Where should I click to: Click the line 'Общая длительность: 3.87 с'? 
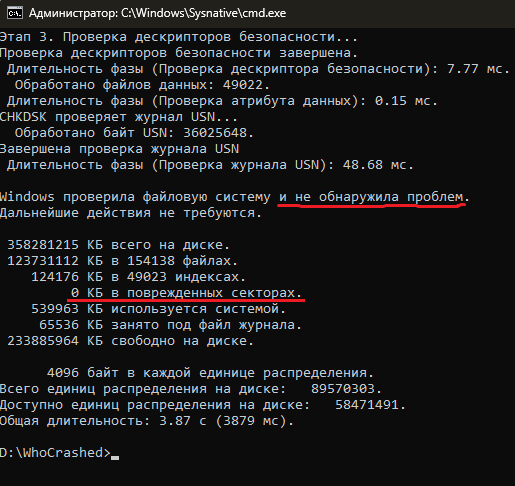click(x=147, y=421)
